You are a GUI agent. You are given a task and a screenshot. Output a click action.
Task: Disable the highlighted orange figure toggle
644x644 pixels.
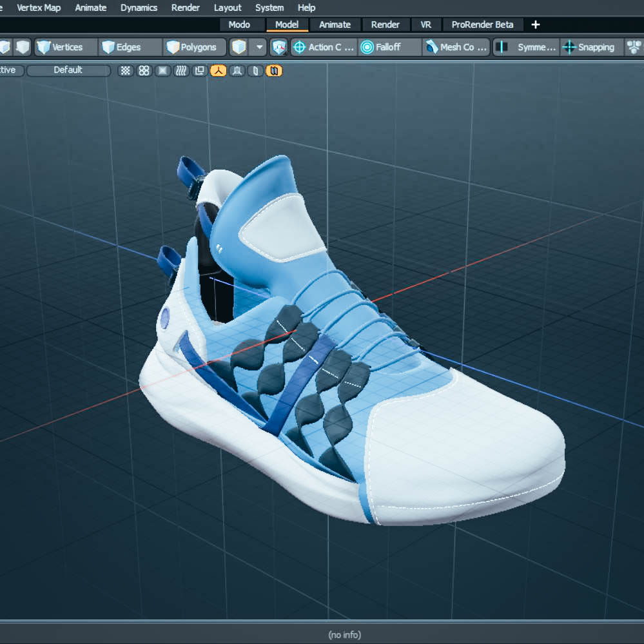pyautogui.click(x=218, y=71)
